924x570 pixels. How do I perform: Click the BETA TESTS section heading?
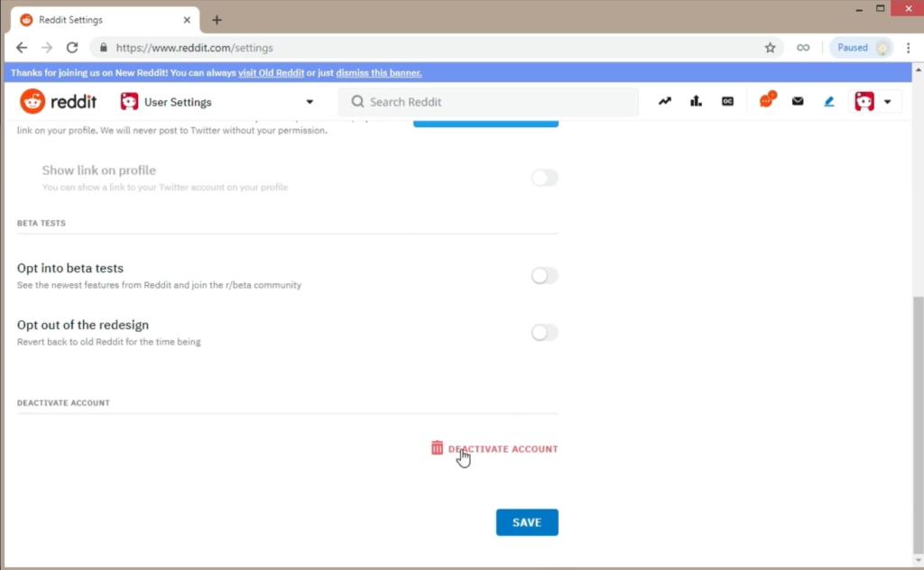click(x=42, y=223)
